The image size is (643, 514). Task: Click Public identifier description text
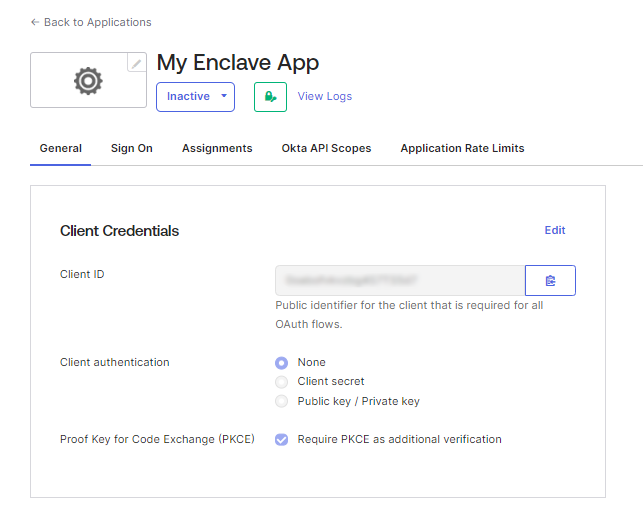pos(409,315)
